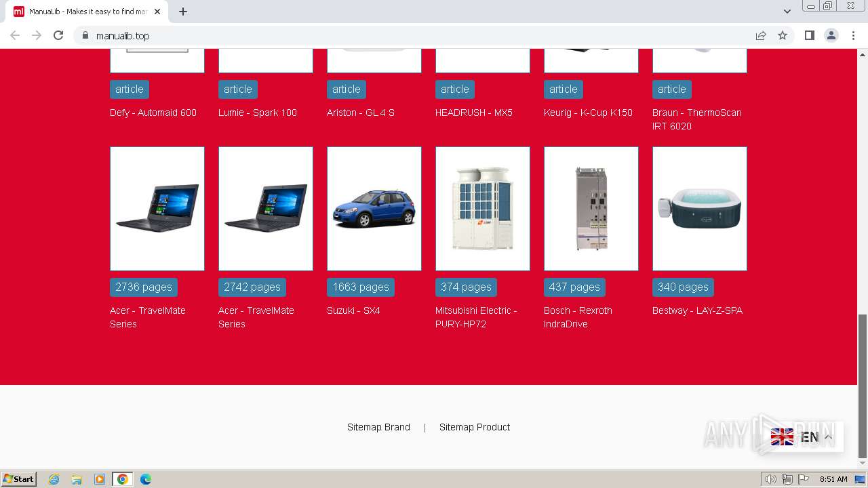Screen dimensions: 868x488
Task: Open the Sitemap Product link
Action: coord(475,427)
